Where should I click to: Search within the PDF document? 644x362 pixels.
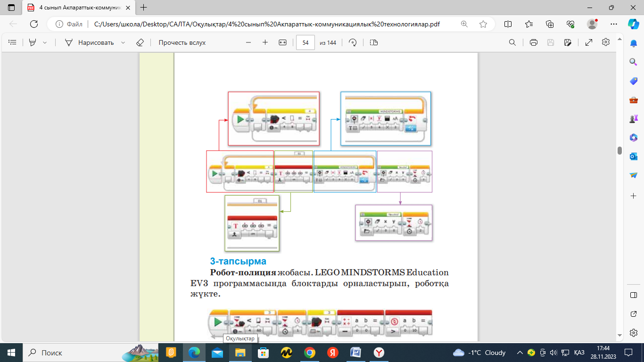point(512,42)
